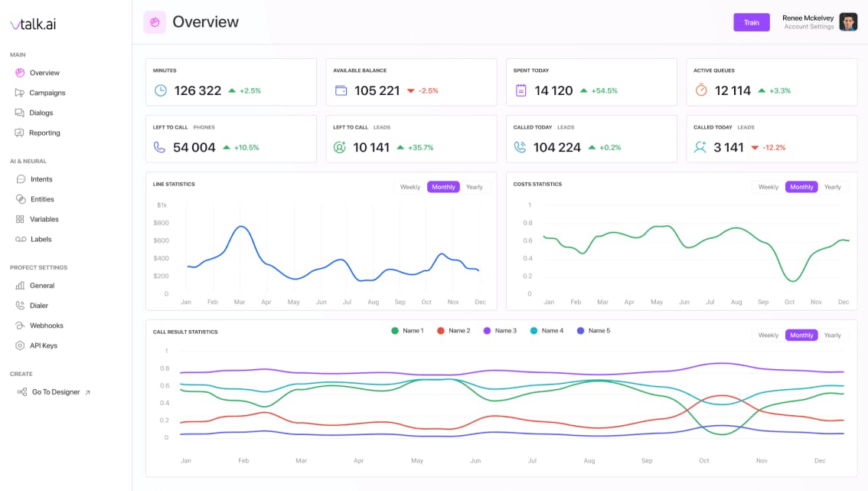The image size is (868, 491).
Task: Select the Dialogs chat icon
Action: pos(19,113)
